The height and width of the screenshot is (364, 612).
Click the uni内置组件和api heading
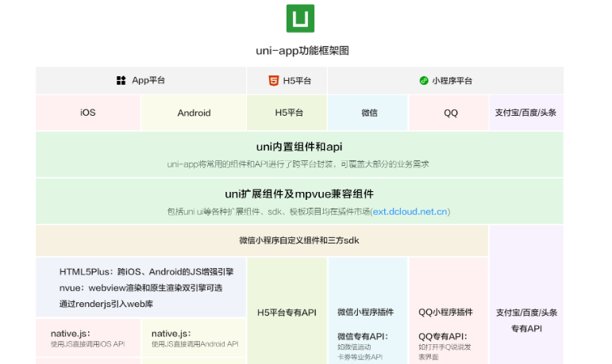[x=299, y=147]
